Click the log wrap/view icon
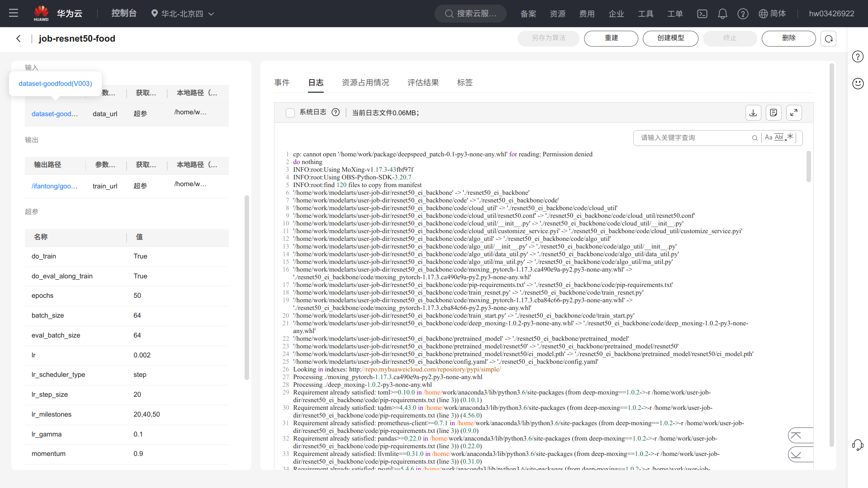Screen dimensions: 868x488 tap(774, 113)
